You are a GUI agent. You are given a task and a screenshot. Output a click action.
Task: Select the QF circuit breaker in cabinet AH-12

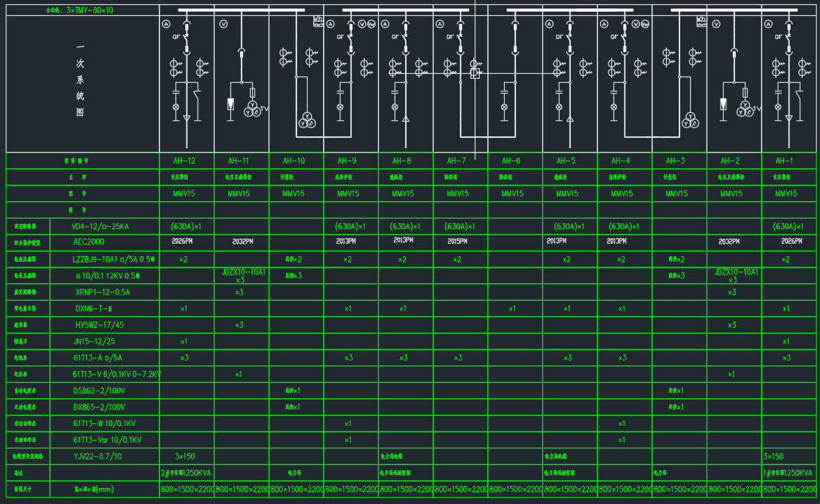click(187, 37)
